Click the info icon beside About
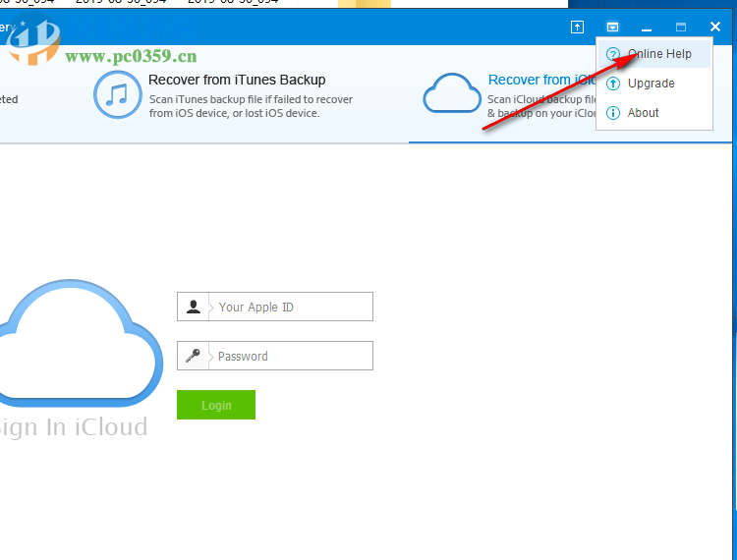 click(612, 113)
